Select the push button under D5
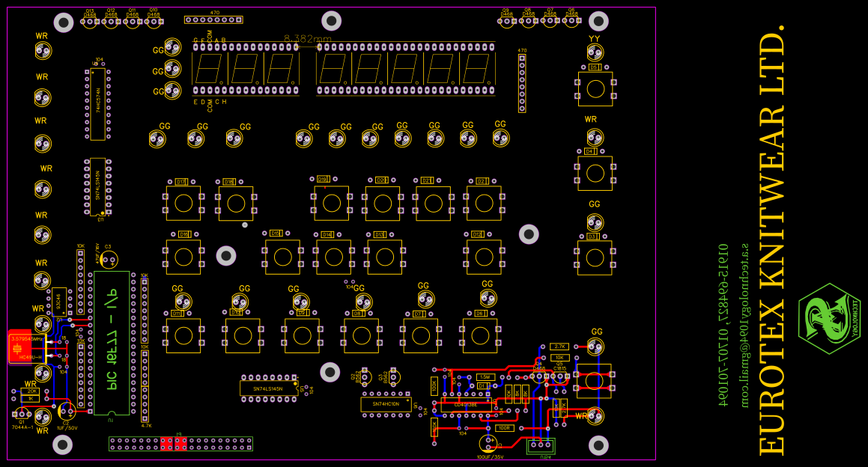 tap(595, 88)
